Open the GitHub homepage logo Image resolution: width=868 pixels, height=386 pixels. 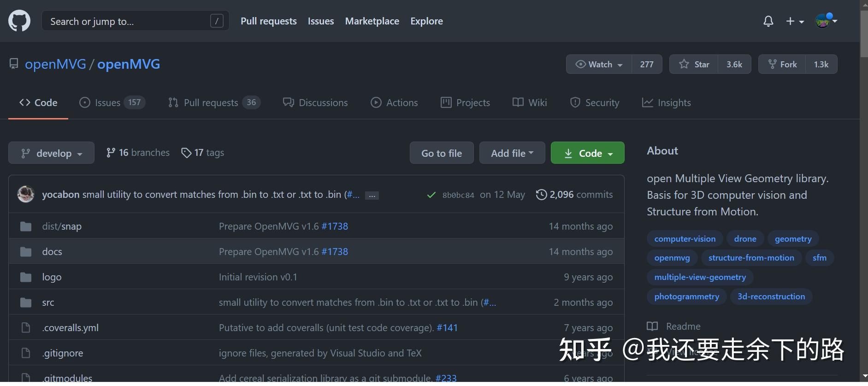(19, 21)
